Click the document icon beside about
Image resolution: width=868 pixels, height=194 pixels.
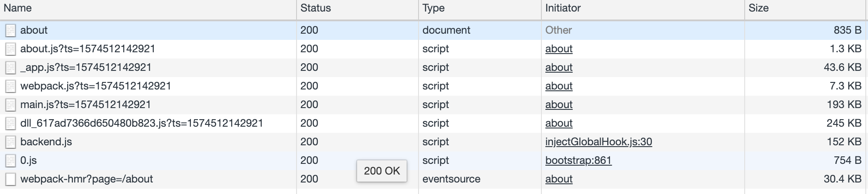click(11, 30)
